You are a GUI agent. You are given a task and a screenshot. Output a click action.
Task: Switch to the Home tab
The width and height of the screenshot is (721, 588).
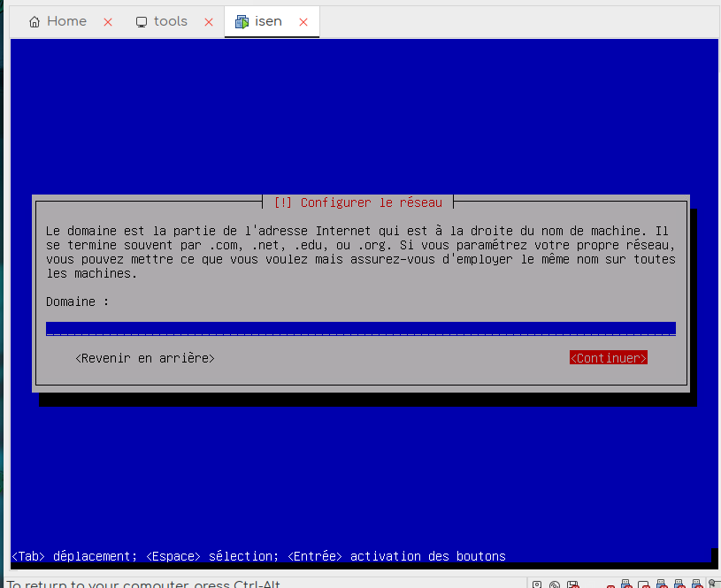(x=66, y=21)
